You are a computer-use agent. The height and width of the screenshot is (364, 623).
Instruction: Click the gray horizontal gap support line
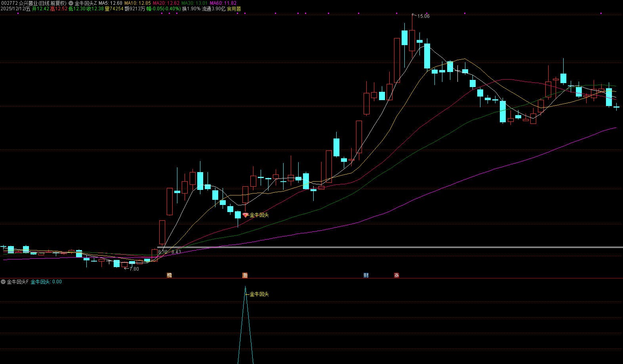point(390,247)
